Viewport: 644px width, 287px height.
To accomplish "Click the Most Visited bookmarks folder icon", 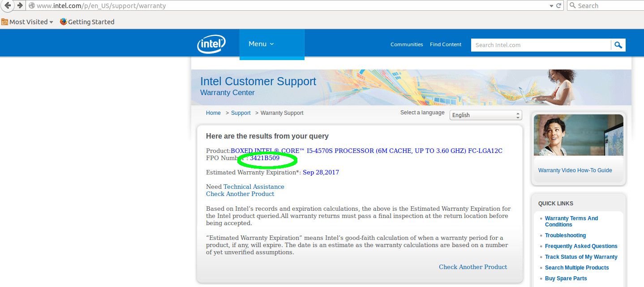I will click(4, 22).
